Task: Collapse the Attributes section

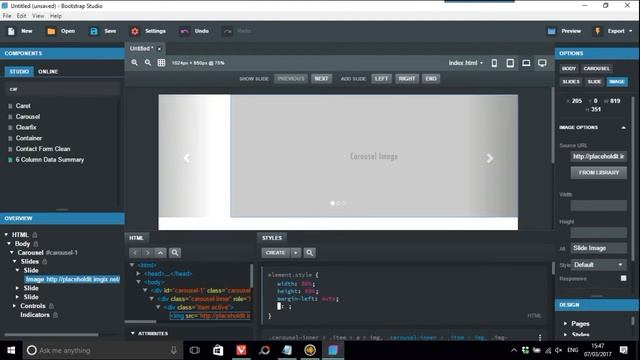Action: [x=133, y=333]
